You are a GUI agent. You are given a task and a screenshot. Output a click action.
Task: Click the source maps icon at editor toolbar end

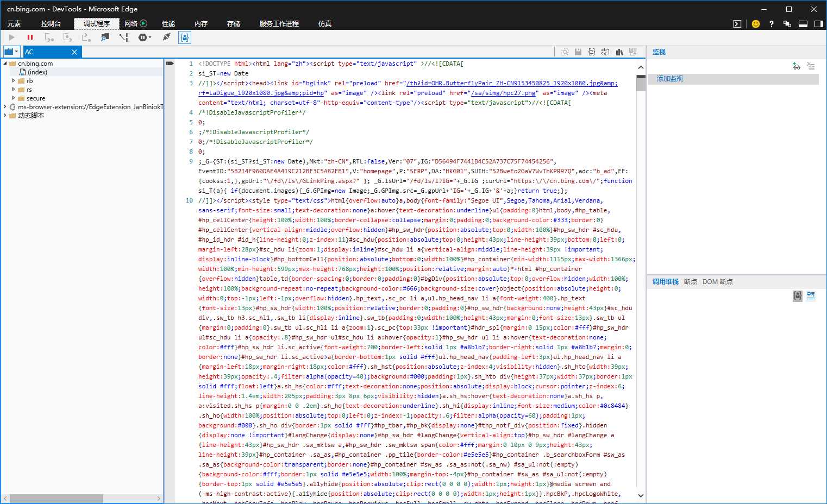(x=633, y=52)
